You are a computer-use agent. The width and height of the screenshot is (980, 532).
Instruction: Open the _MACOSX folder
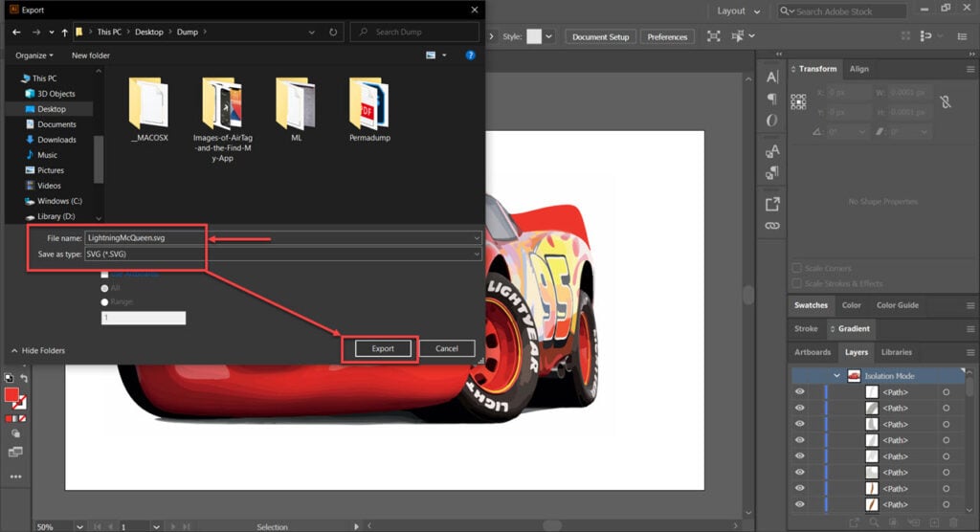click(x=149, y=109)
